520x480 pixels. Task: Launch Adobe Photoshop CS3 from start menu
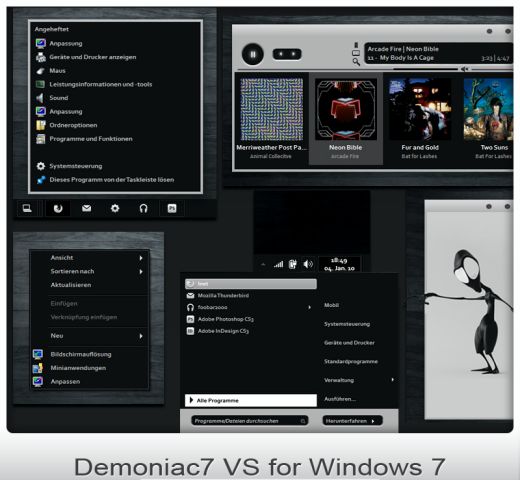click(226, 319)
